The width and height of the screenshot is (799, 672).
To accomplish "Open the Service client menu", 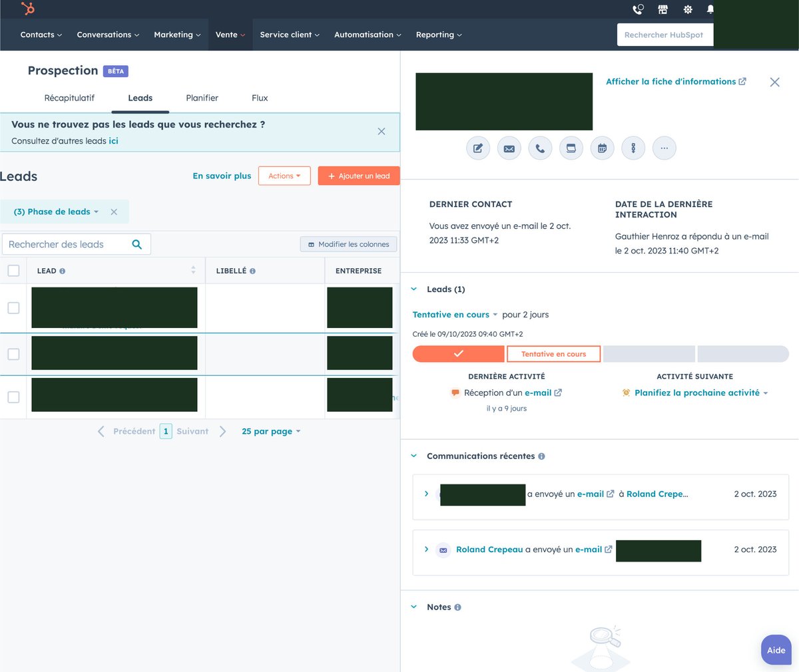I will (x=290, y=35).
